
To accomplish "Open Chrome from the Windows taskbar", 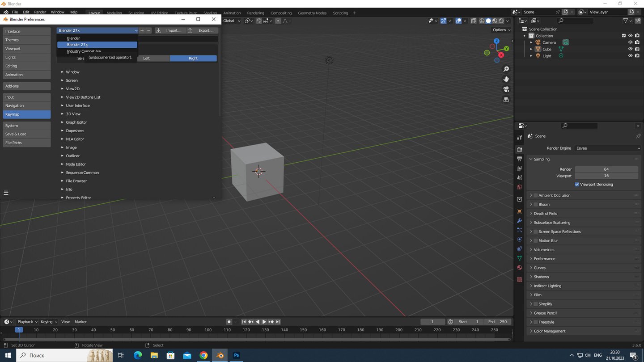I will (203, 355).
